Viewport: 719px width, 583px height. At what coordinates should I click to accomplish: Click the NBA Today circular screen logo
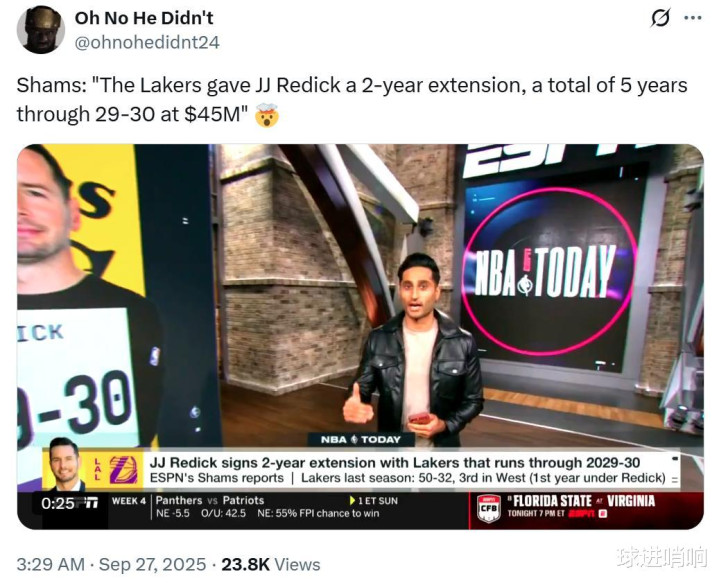click(x=549, y=272)
